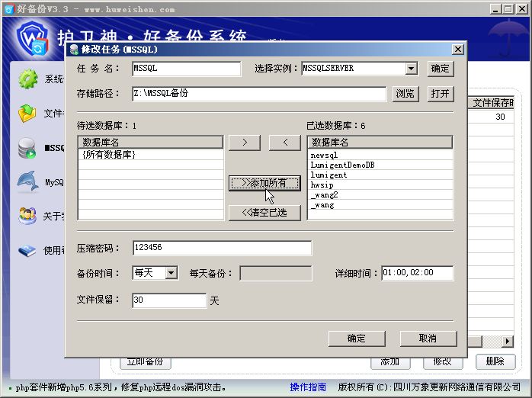
Task: Click selected list 数据库名 column header
Action: [x=380, y=143]
